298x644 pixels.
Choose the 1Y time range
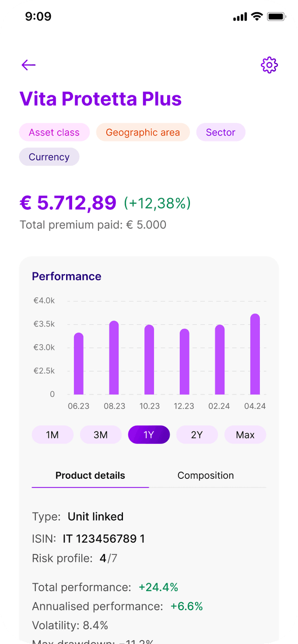click(x=149, y=435)
